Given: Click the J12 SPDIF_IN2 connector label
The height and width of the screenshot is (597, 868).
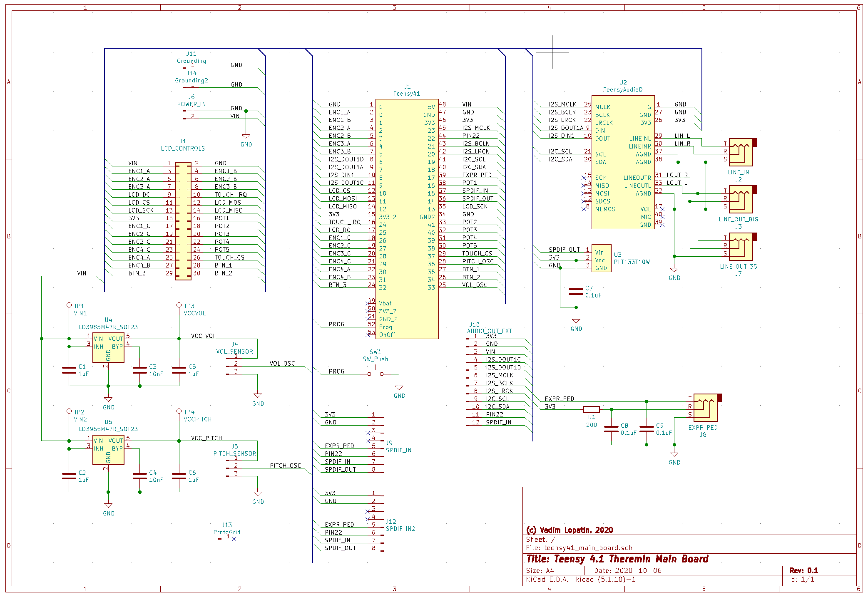Looking at the screenshot, I should (400, 525).
